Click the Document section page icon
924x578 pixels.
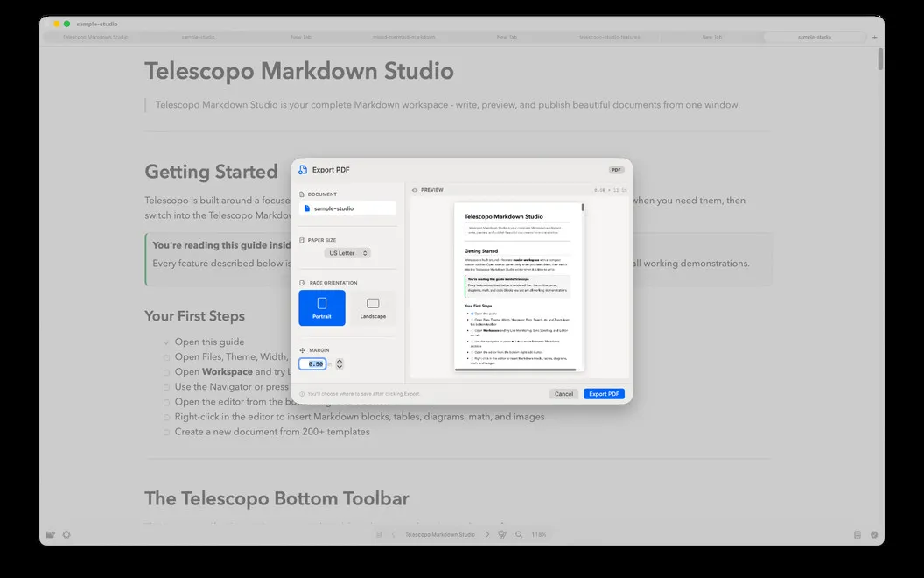coord(302,194)
